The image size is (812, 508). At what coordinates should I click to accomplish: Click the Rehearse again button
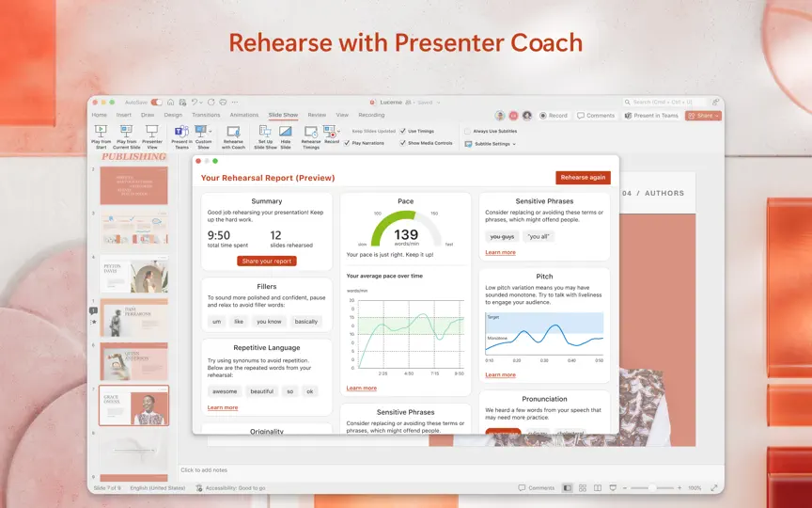pos(583,177)
